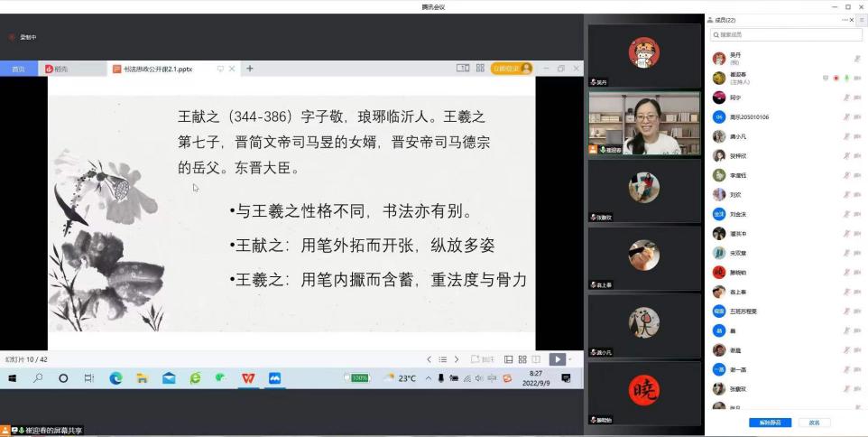Click the 解除静音 button

tap(770, 423)
